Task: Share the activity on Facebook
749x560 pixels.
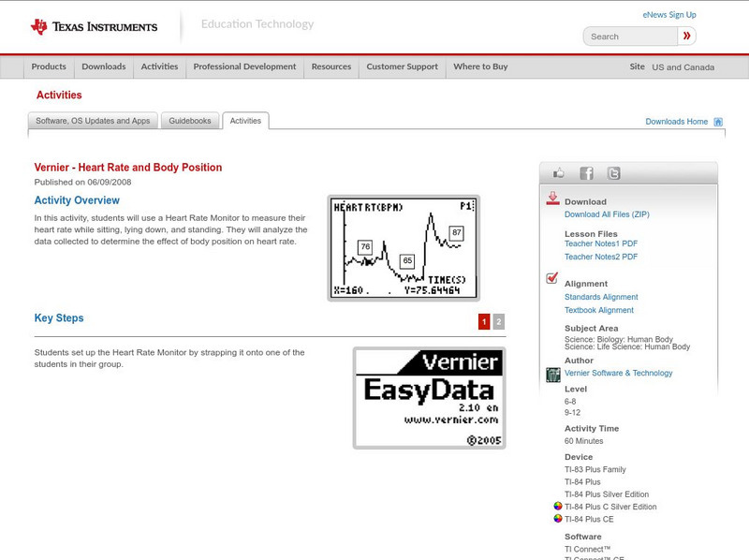Action: [586, 173]
